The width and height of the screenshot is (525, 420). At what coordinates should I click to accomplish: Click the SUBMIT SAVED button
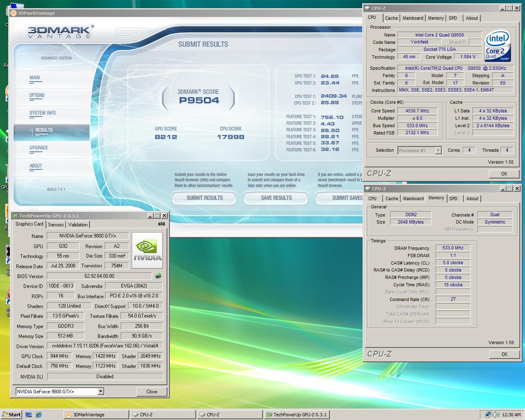(x=340, y=198)
